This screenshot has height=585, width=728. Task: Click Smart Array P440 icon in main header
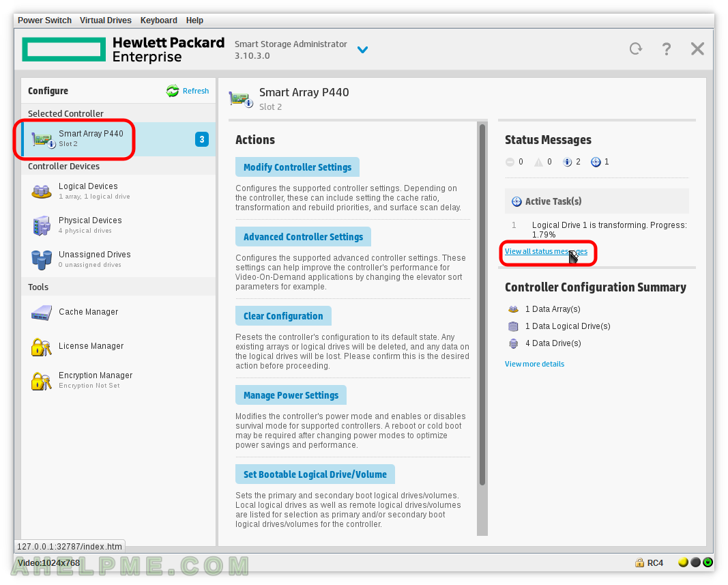[x=241, y=100]
